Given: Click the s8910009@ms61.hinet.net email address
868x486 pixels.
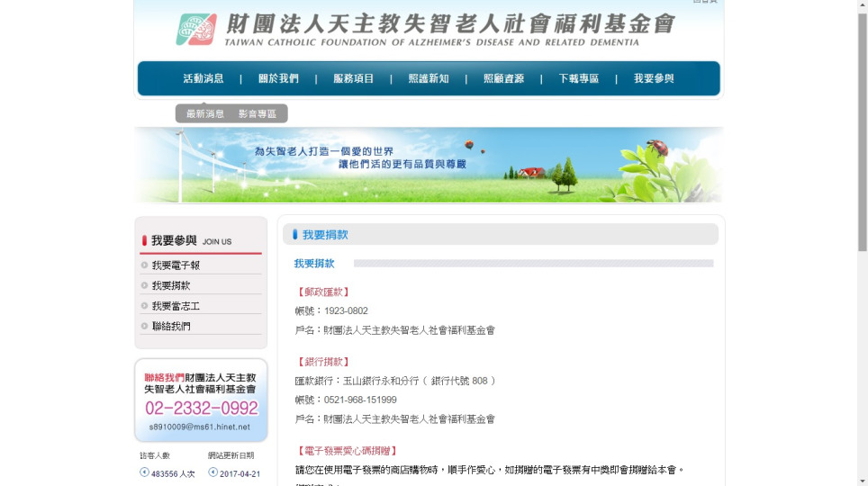Looking at the screenshot, I should click(200, 427).
